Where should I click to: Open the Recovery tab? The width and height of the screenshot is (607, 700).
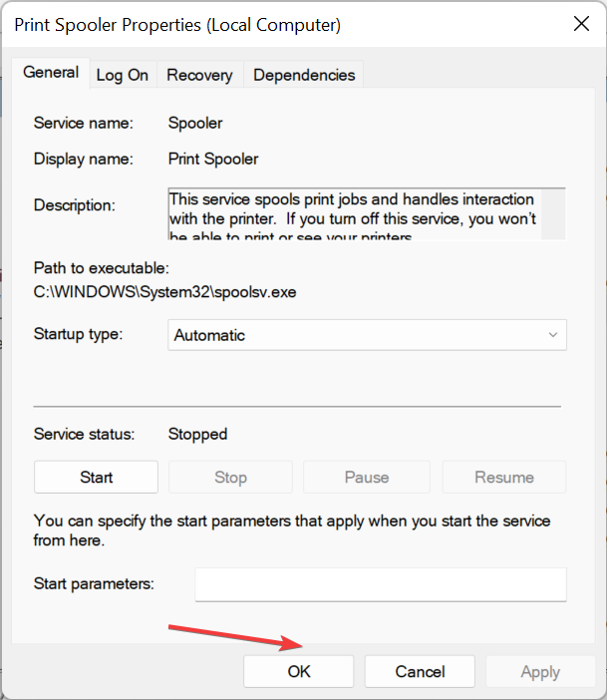coord(199,75)
